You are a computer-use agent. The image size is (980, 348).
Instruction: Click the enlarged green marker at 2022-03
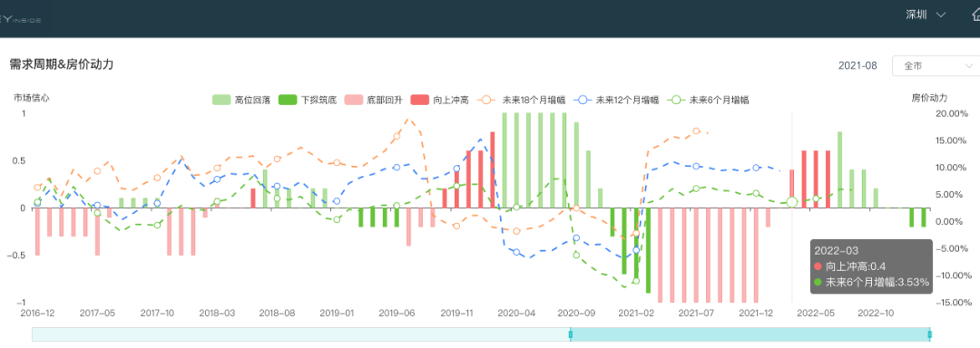792,202
